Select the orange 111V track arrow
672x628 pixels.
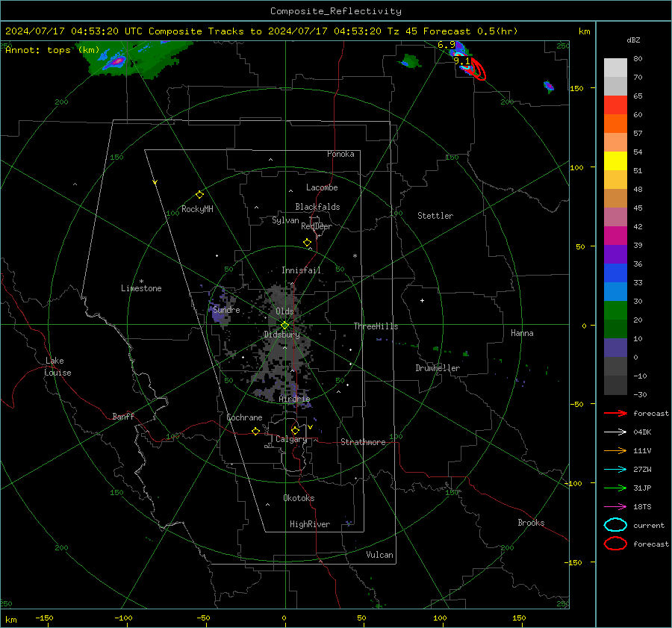pos(615,450)
